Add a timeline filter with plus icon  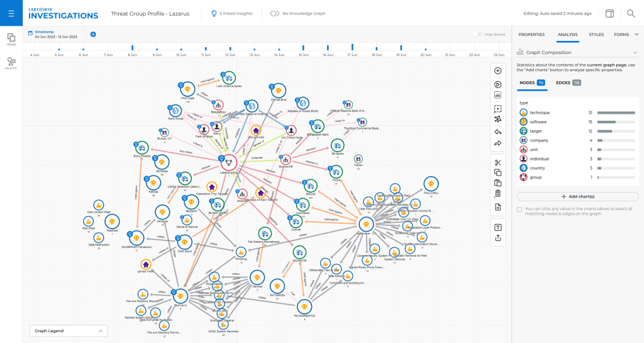(x=93, y=35)
